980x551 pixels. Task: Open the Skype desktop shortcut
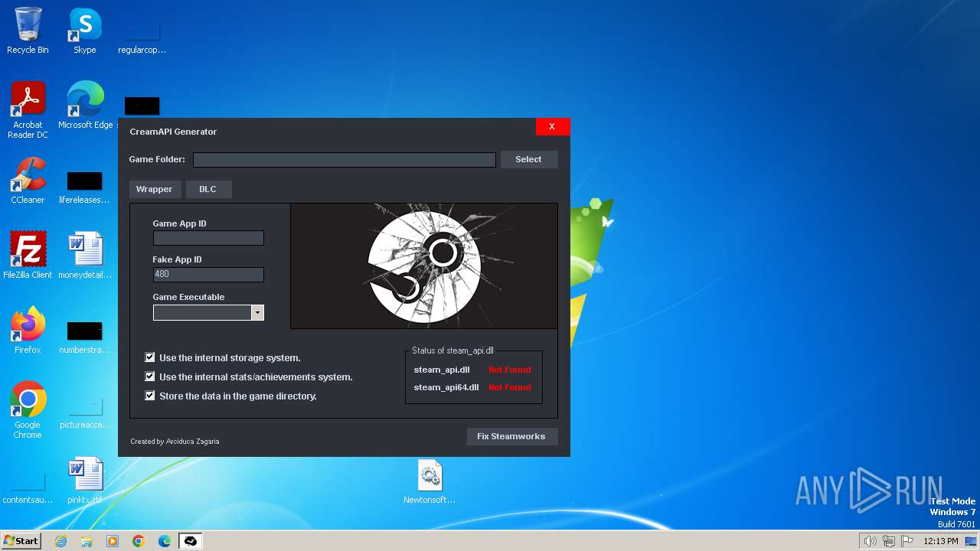pyautogui.click(x=85, y=31)
